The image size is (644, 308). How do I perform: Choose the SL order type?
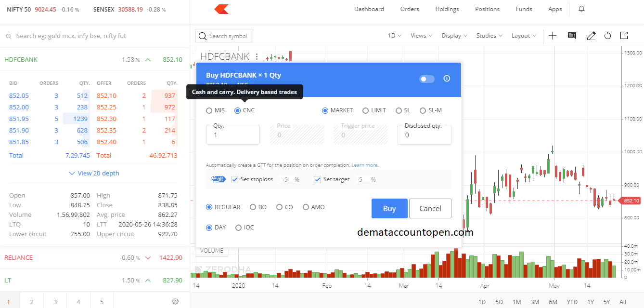[403, 110]
